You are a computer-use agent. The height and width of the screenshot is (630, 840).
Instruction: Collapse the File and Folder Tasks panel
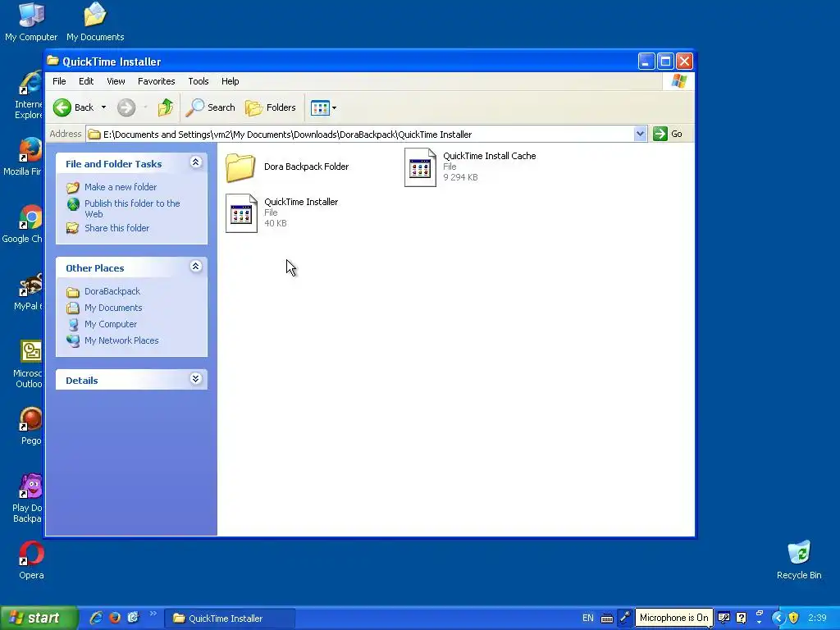click(x=195, y=162)
